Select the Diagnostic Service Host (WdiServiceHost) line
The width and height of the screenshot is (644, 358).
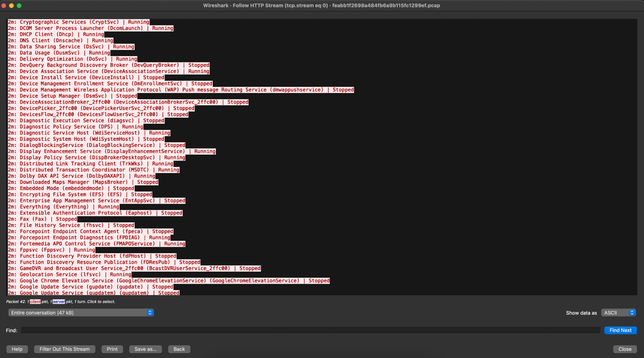[x=89, y=133]
